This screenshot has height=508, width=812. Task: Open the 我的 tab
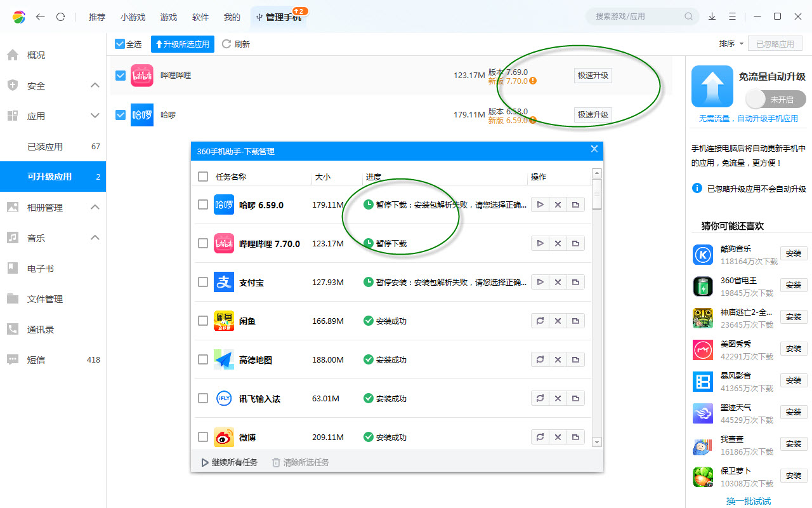(x=232, y=17)
